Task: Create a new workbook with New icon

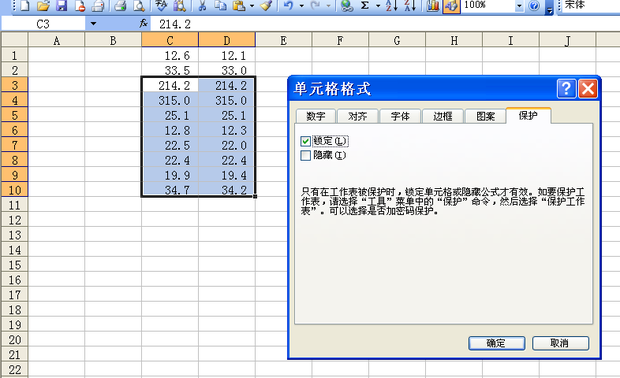Action: 25,5
